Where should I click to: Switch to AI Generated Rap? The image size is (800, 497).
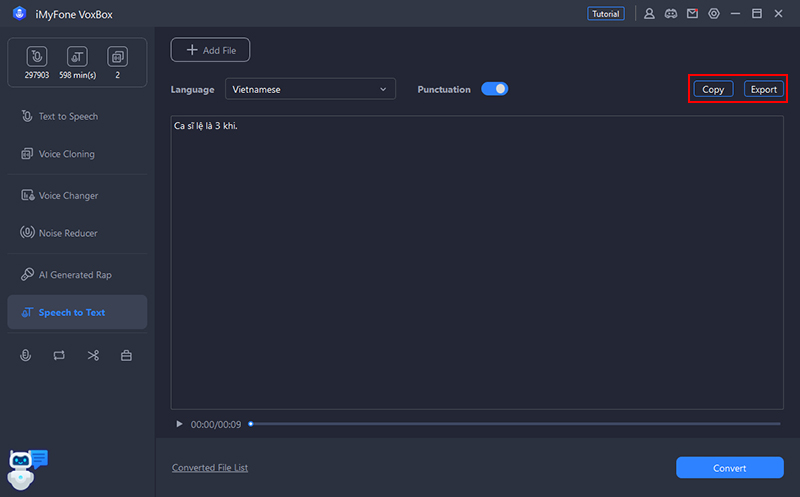[x=77, y=275]
